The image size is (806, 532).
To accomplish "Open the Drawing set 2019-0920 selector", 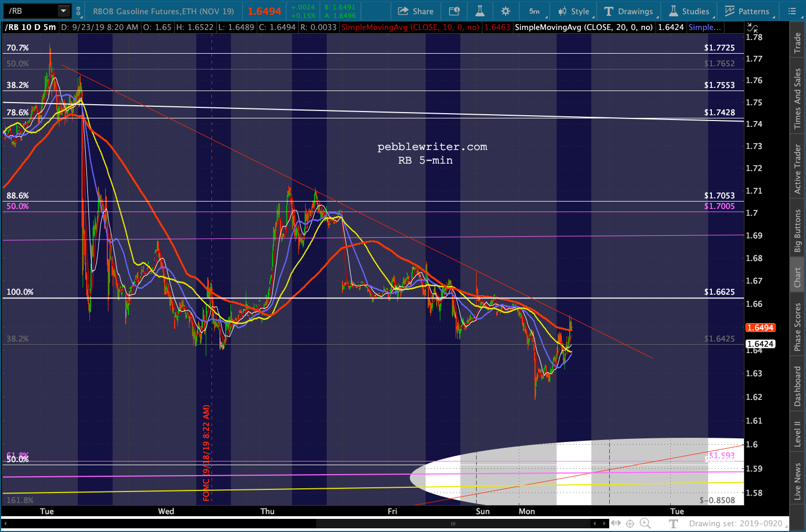I will coord(737,524).
